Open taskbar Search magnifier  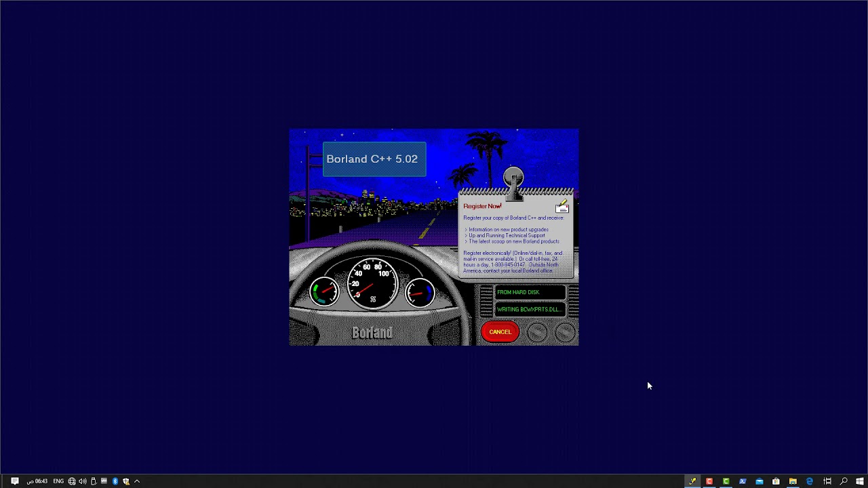point(844,481)
